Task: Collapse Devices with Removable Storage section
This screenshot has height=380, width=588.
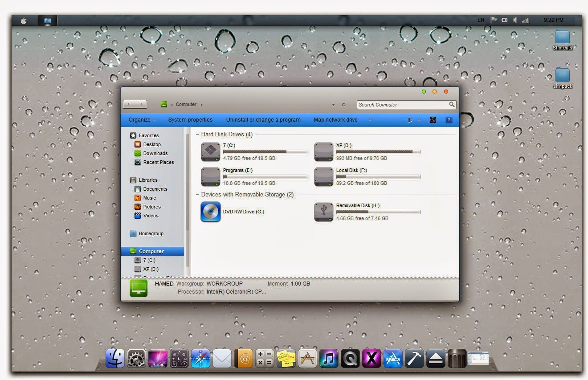Action: click(x=196, y=195)
